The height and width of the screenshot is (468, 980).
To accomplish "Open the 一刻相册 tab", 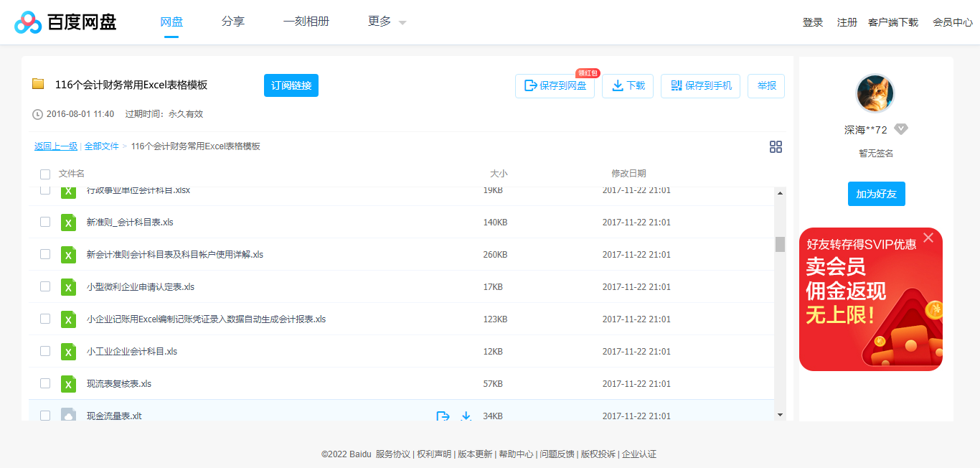I will tap(307, 22).
